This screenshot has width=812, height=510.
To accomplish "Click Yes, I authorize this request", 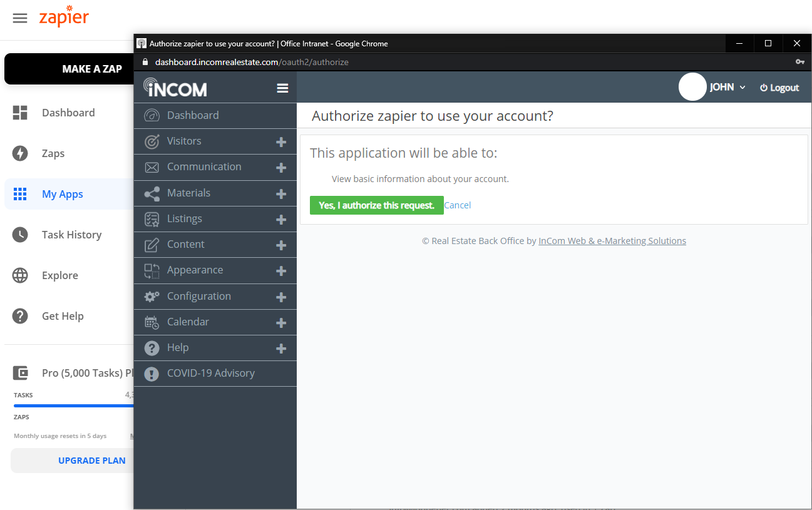I will (376, 205).
